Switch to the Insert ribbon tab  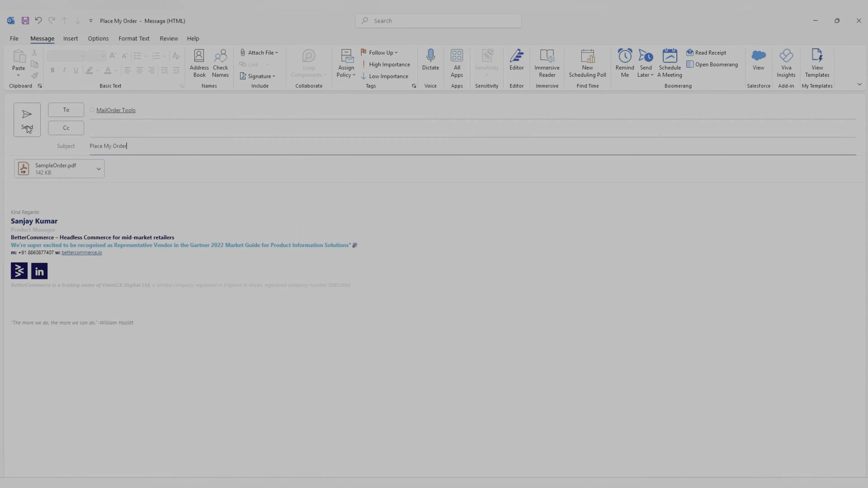pyautogui.click(x=71, y=38)
